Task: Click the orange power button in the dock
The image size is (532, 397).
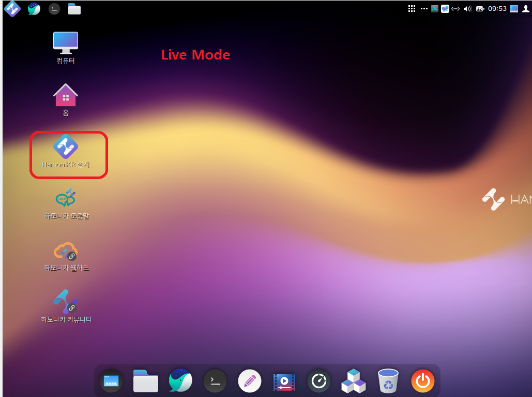Action: tap(423, 381)
